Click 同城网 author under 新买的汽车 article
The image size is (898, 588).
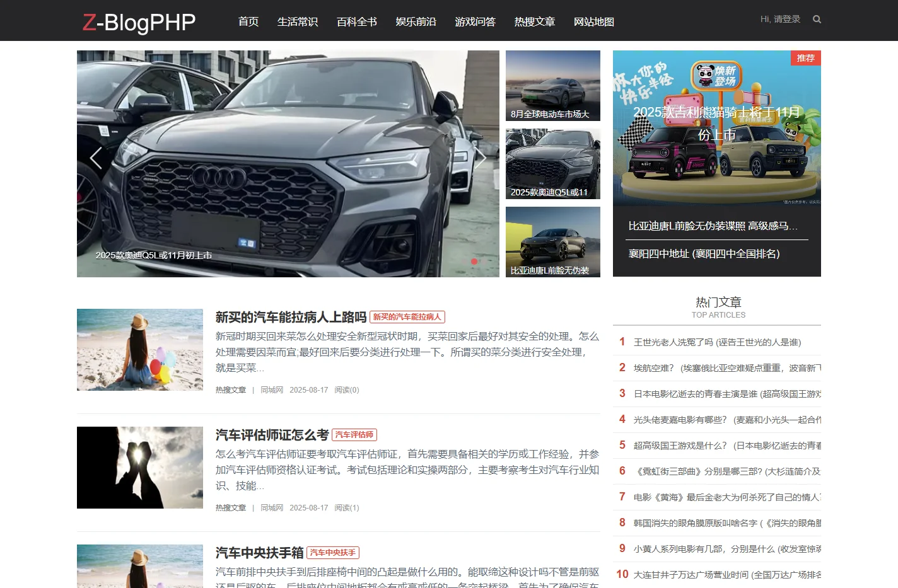272,390
